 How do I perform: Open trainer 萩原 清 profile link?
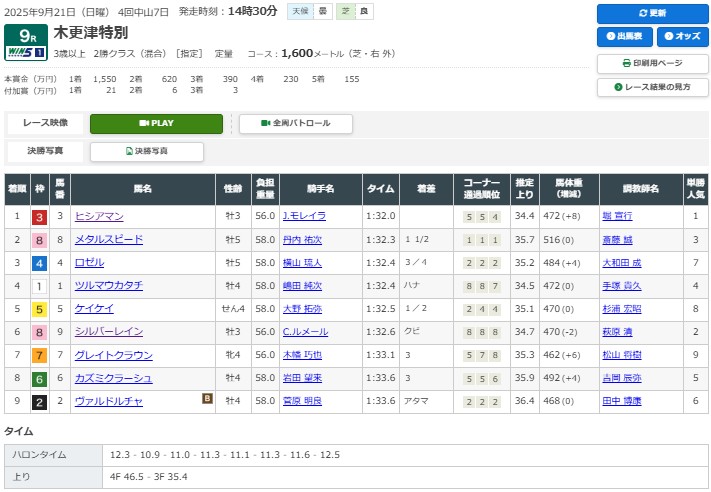click(616, 332)
